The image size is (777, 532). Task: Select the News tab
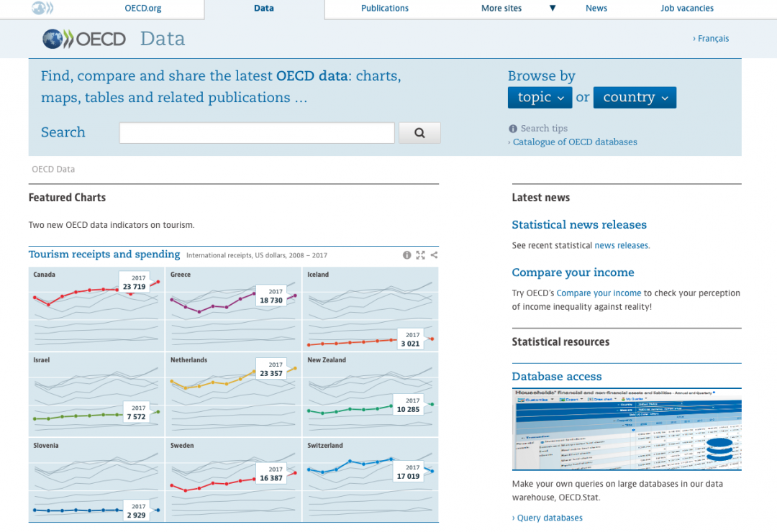tap(596, 9)
